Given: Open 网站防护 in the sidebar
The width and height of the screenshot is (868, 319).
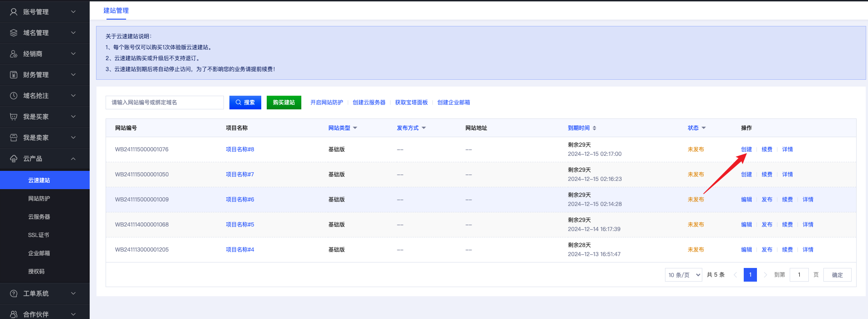Looking at the screenshot, I should pos(39,199).
